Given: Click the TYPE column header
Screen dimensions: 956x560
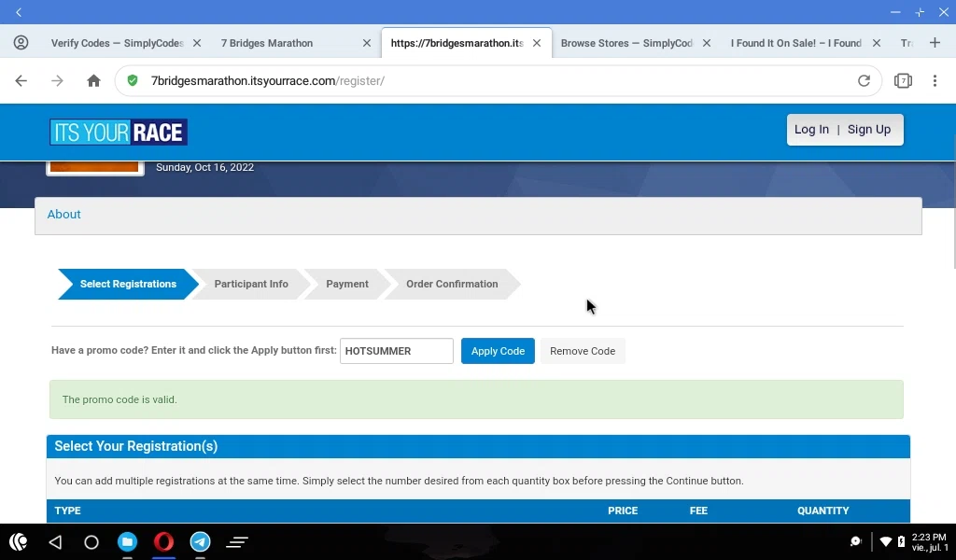Looking at the screenshot, I should tap(67, 511).
